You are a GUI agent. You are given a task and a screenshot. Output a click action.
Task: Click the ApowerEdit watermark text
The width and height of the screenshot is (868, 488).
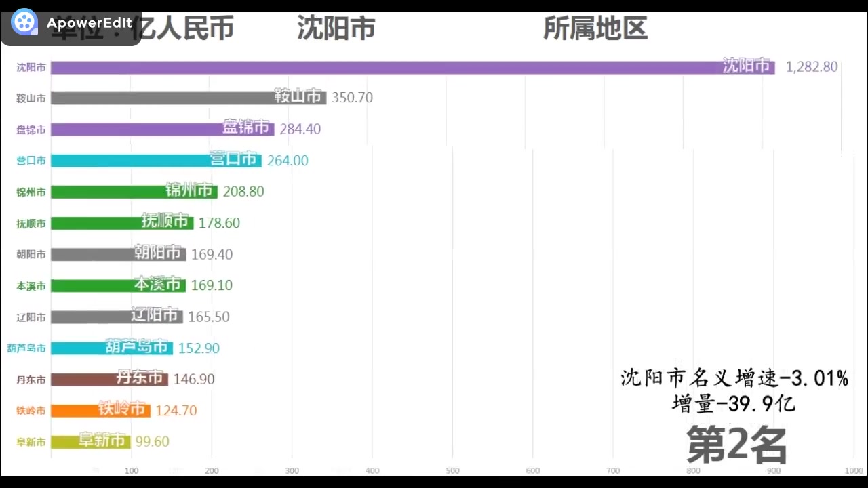(x=90, y=24)
